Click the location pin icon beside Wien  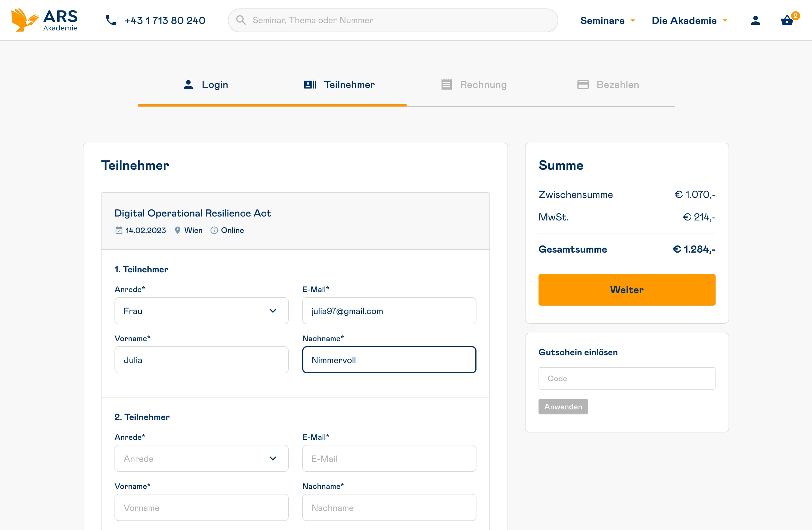pyautogui.click(x=177, y=230)
